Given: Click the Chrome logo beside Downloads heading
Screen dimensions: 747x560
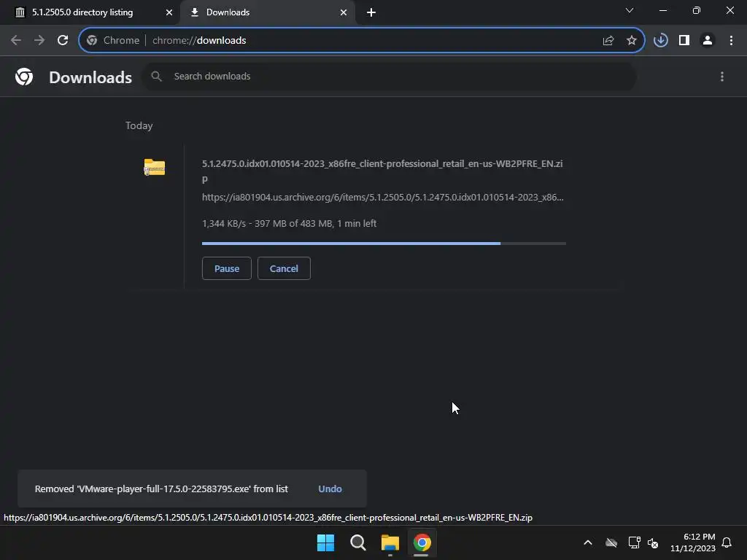Looking at the screenshot, I should (x=24, y=77).
